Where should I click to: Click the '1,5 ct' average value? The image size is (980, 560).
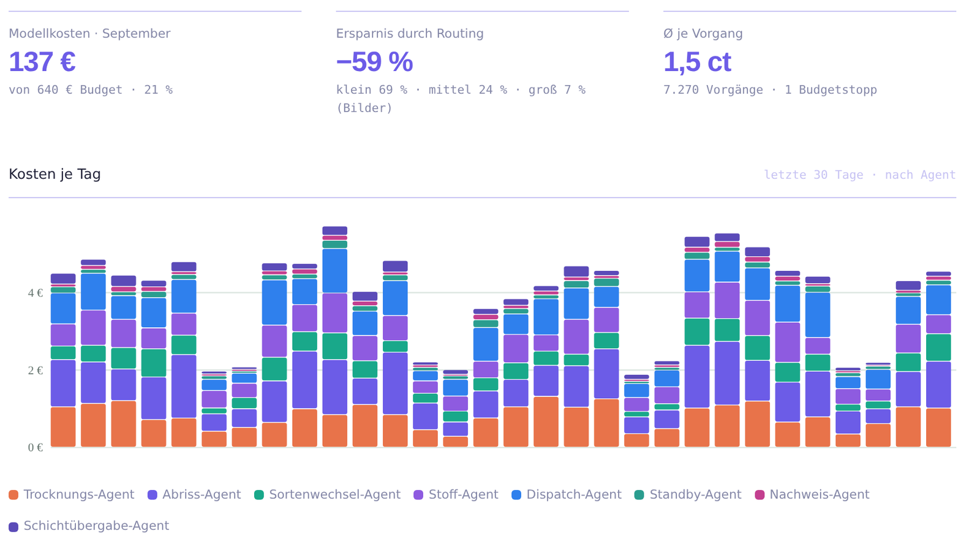pos(697,62)
